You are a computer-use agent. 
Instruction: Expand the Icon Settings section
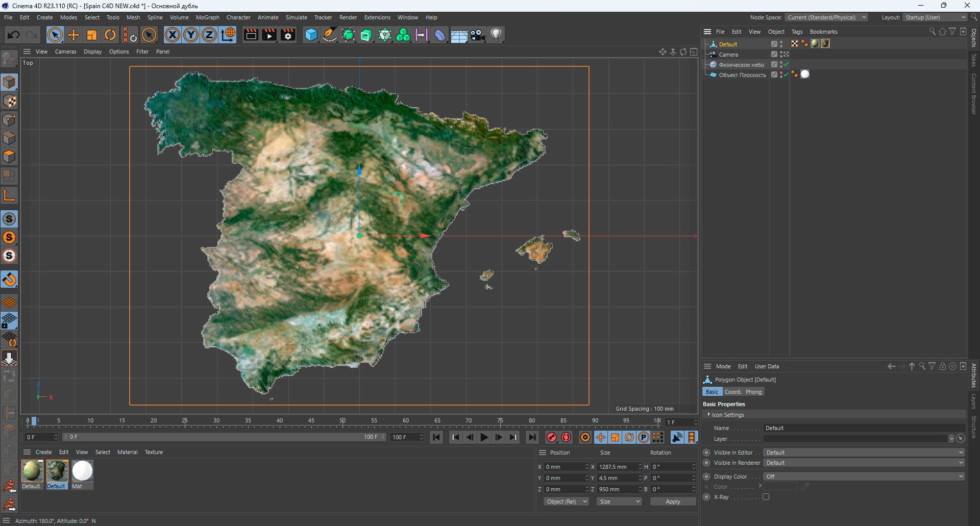(709, 415)
